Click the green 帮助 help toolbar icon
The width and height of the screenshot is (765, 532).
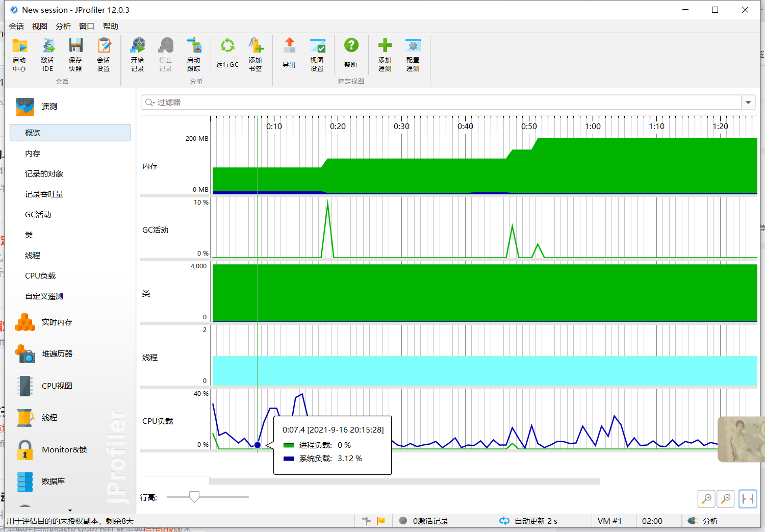[351, 53]
